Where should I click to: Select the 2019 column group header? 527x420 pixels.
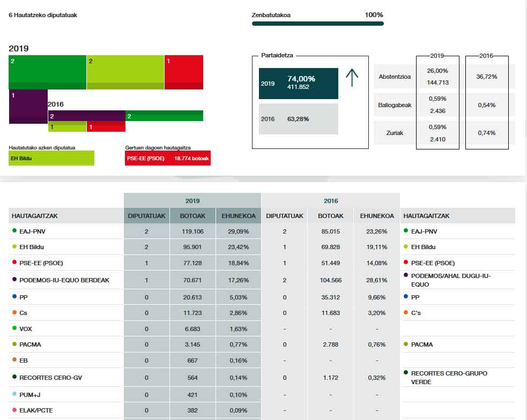tap(192, 201)
